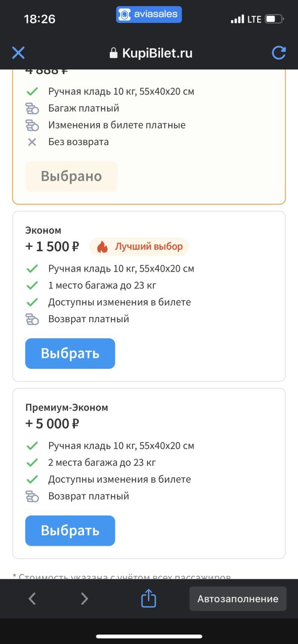Go back with the left arrow

[32, 599]
